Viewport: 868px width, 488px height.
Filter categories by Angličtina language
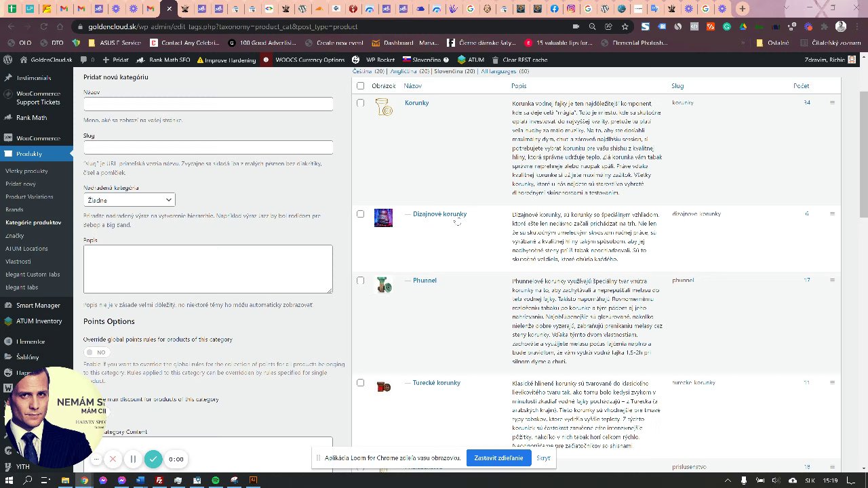tap(404, 71)
